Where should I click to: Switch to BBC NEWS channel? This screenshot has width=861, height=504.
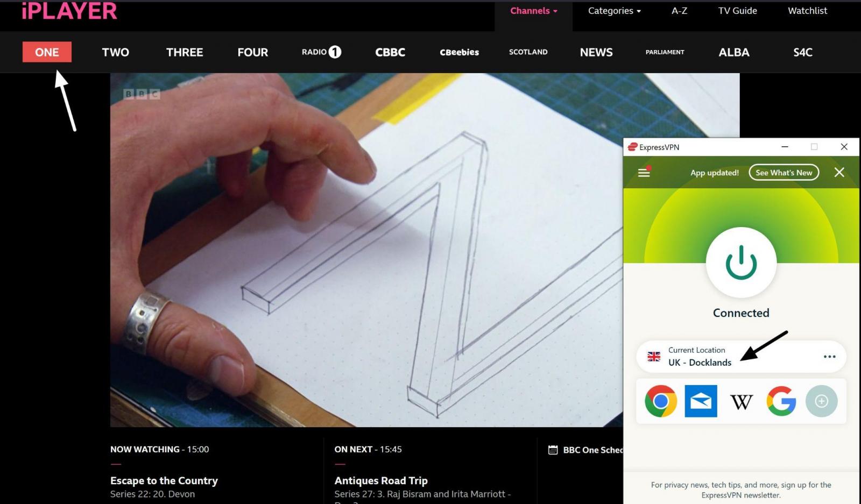click(596, 52)
